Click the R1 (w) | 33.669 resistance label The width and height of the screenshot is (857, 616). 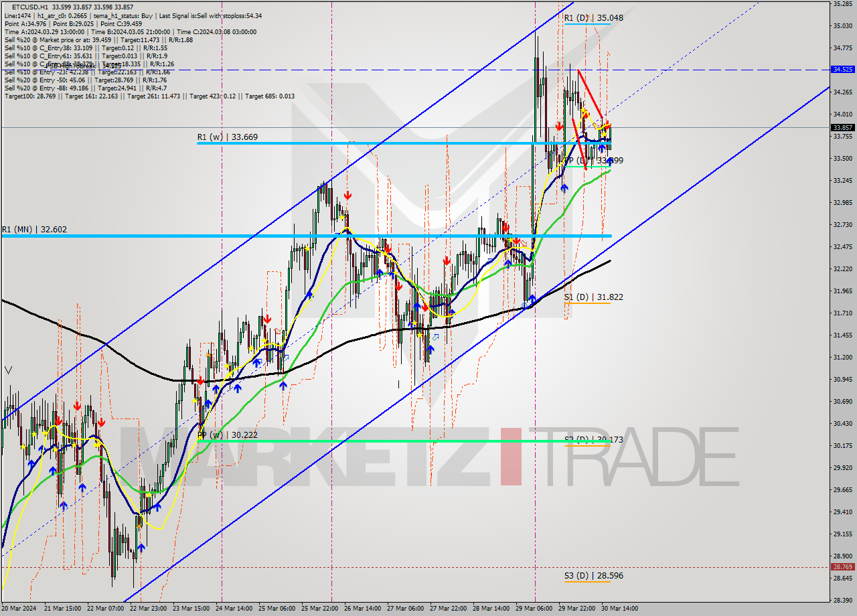coord(227,137)
